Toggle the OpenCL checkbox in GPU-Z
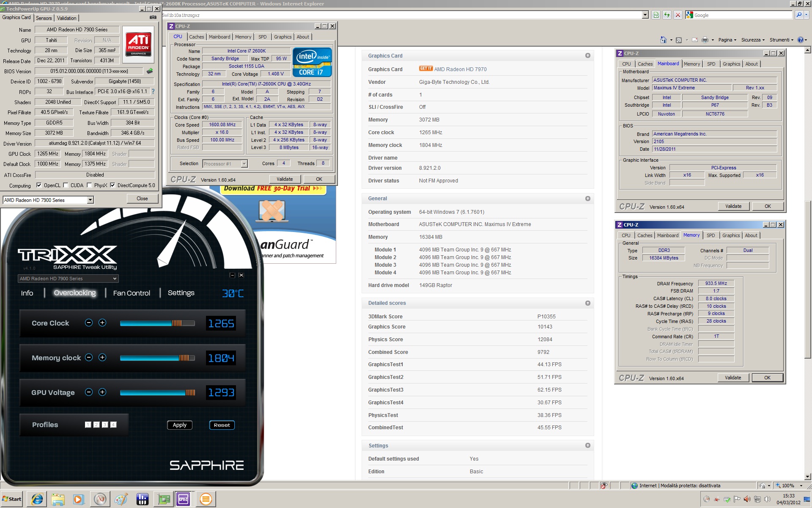This screenshot has height=508, width=812. tap(39, 185)
